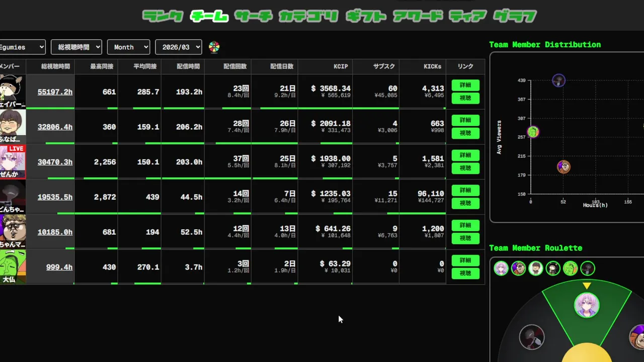Open the 30470.3h watch-time link

(55, 162)
